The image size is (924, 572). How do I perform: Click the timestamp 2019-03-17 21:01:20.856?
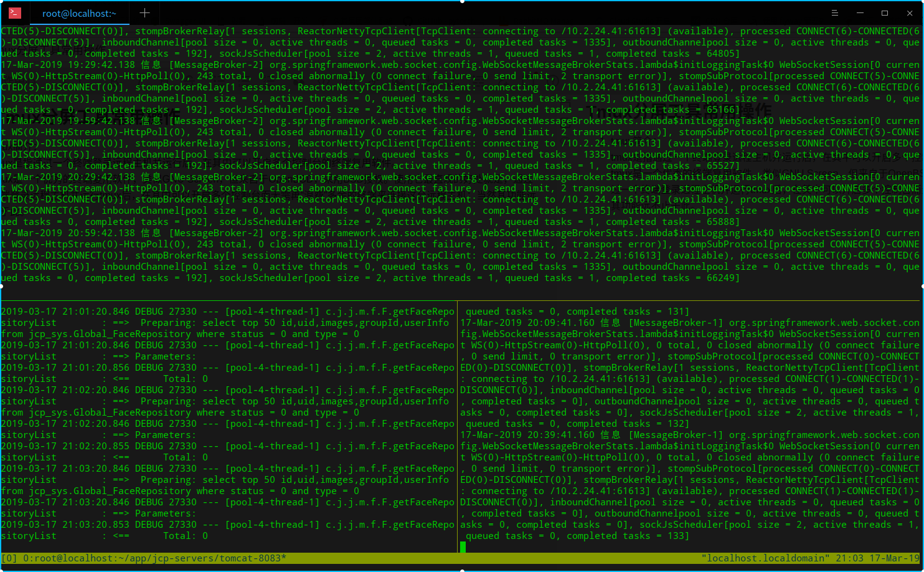click(65, 368)
